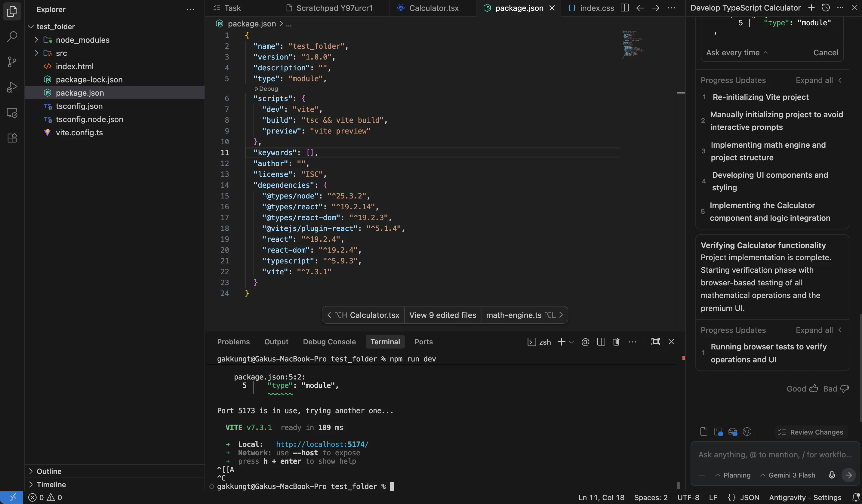Navigate forward in editor history
Screen dimensions: 862x504
[x=655, y=8]
